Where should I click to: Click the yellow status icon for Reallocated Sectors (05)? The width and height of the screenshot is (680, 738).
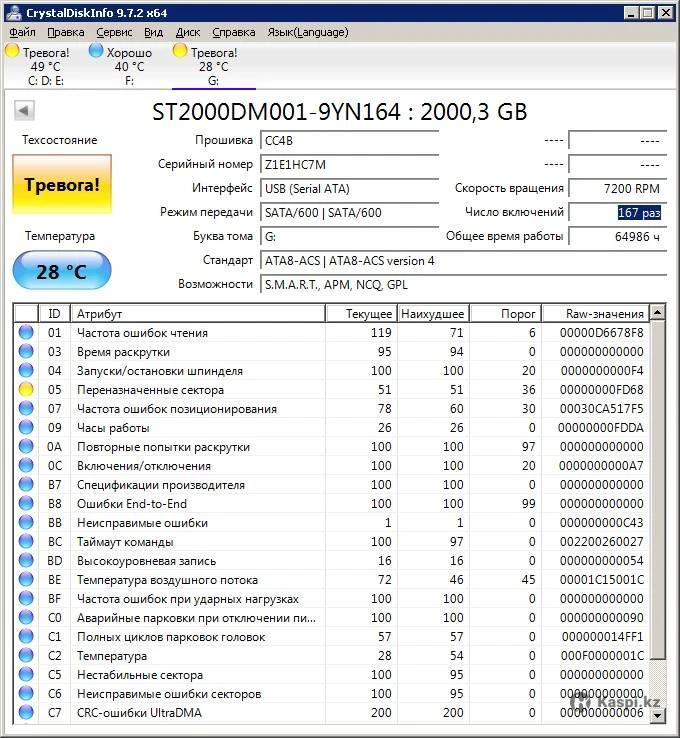coord(26,390)
